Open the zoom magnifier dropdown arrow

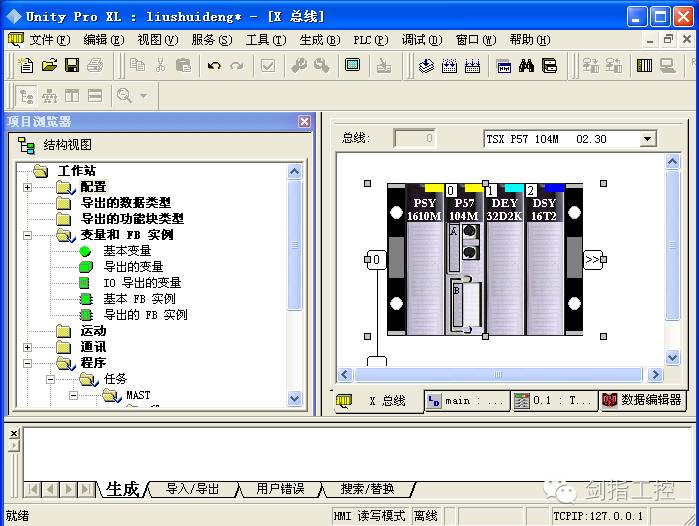(x=144, y=95)
